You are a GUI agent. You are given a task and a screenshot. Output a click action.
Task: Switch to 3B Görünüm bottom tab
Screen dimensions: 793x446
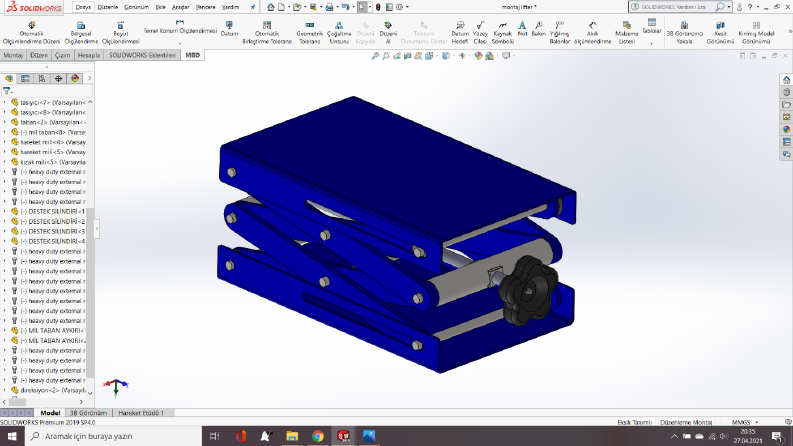(x=89, y=413)
